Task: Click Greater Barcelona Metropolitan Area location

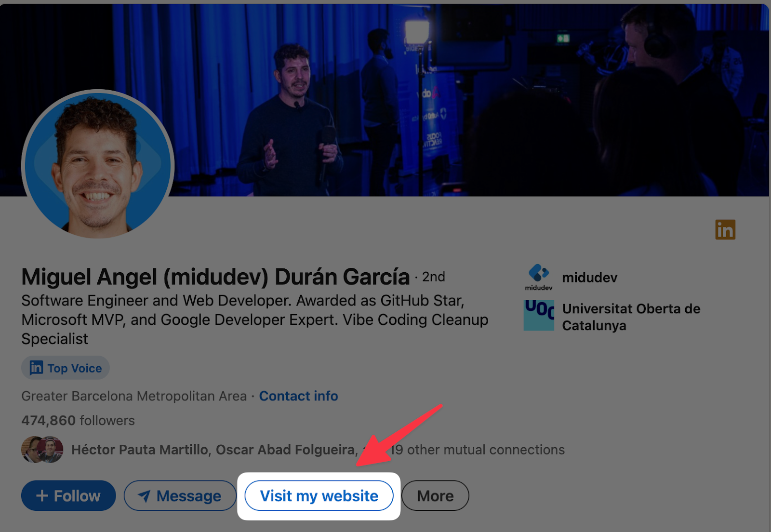Action: (x=133, y=396)
